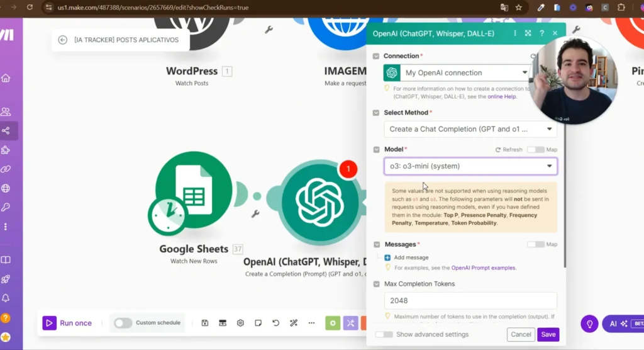Viewport: 644px width, 350px height.
Task: Open Team (people) icon in sidebar
Action: pyautogui.click(x=6, y=111)
